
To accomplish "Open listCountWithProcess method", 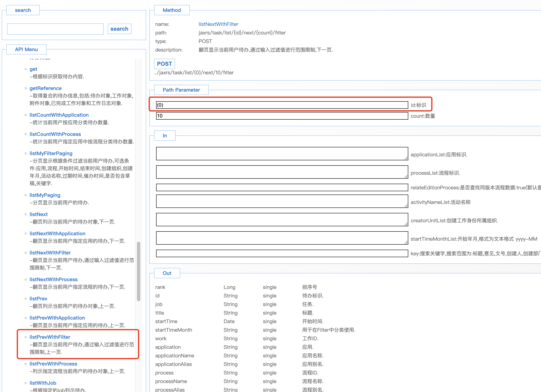I will point(55,134).
